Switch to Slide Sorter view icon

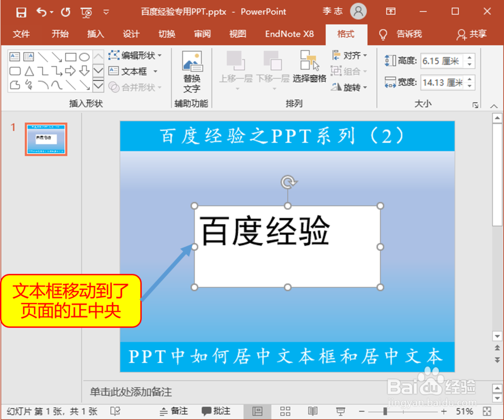pyautogui.click(x=285, y=411)
